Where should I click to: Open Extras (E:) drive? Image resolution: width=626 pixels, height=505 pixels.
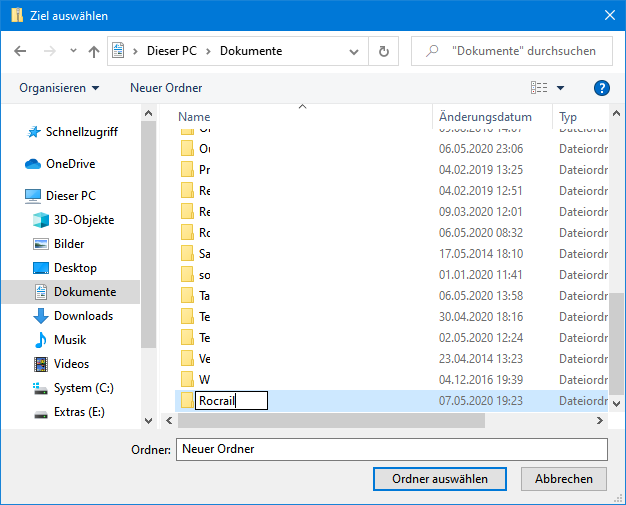tap(79, 412)
